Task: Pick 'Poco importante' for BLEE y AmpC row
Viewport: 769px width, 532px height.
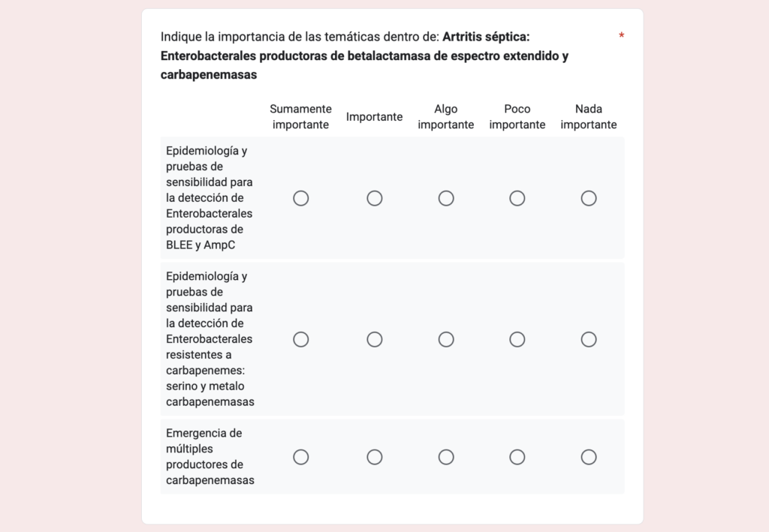Action: [x=517, y=198]
